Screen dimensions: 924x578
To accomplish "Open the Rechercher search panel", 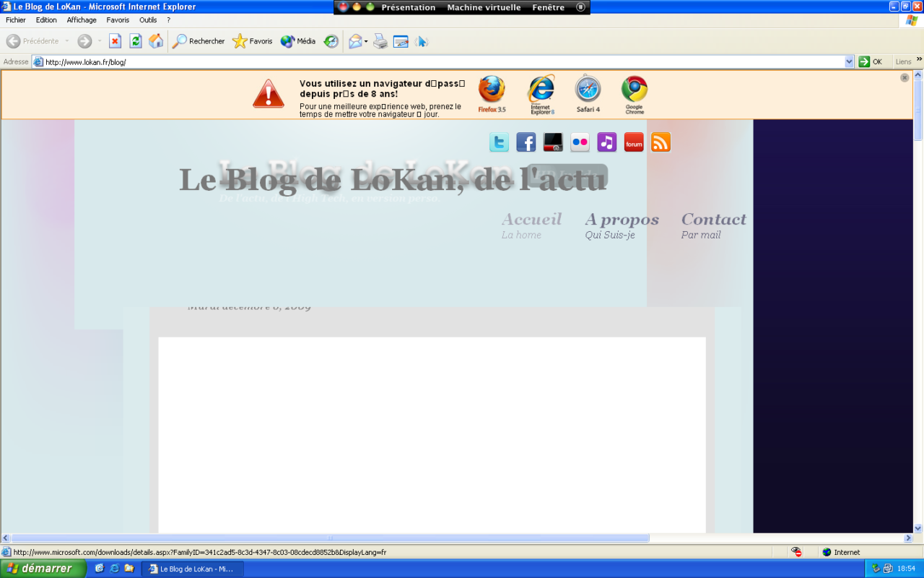I will pos(199,41).
